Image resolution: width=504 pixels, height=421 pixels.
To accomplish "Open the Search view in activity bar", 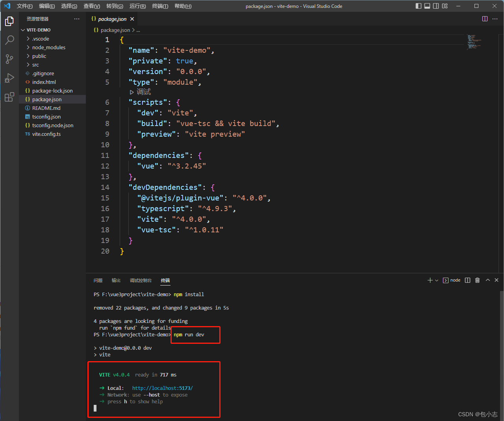I will [9, 40].
